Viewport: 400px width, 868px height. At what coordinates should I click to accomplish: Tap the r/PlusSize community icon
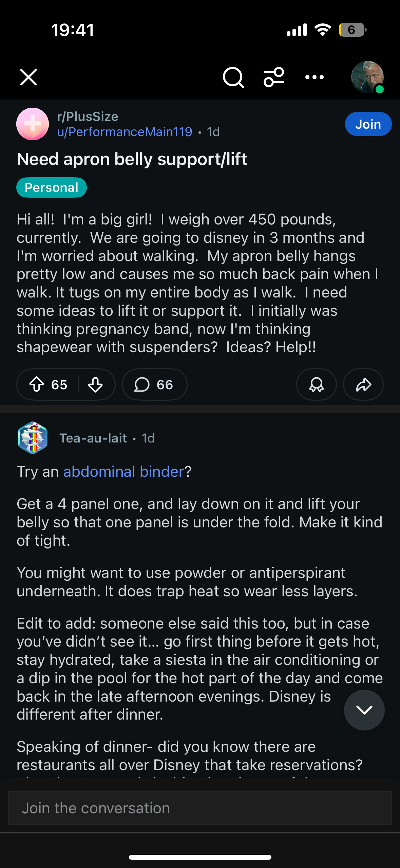(x=33, y=124)
